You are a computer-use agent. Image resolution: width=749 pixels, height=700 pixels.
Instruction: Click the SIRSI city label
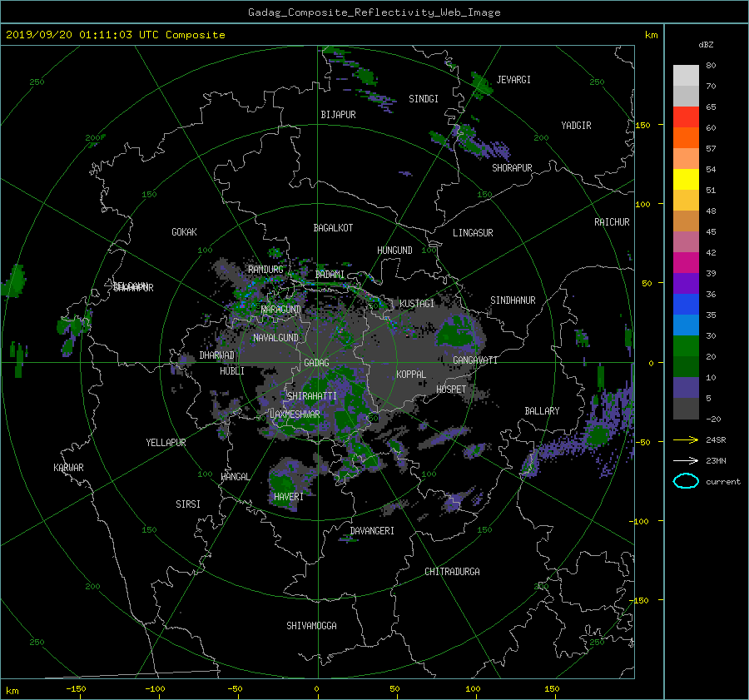[188, 504]
